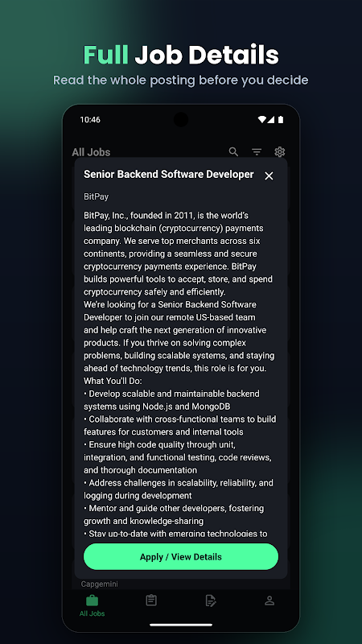Tap the Wi-Fi status icon
The image size is (362, 644).
pyautogui.click(x=262, y=119)
